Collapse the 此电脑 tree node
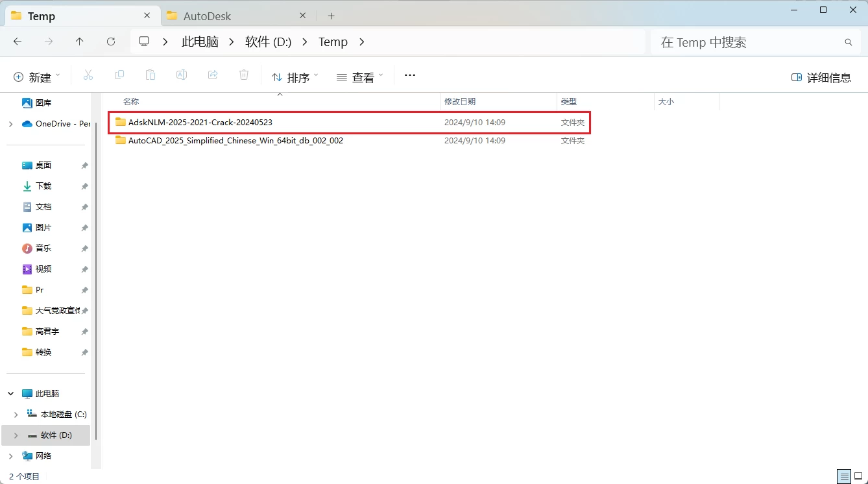The height and width of the screenshot is (484, 868). [10, 394]
